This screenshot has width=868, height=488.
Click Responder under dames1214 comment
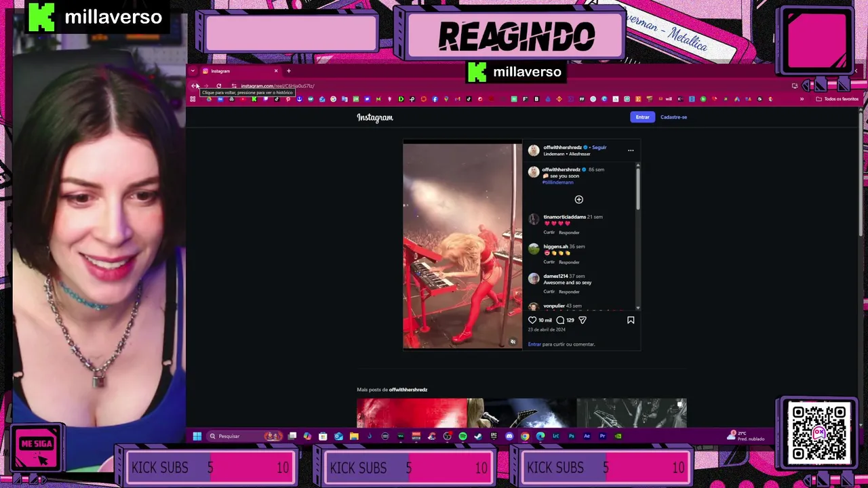point(569,291)
